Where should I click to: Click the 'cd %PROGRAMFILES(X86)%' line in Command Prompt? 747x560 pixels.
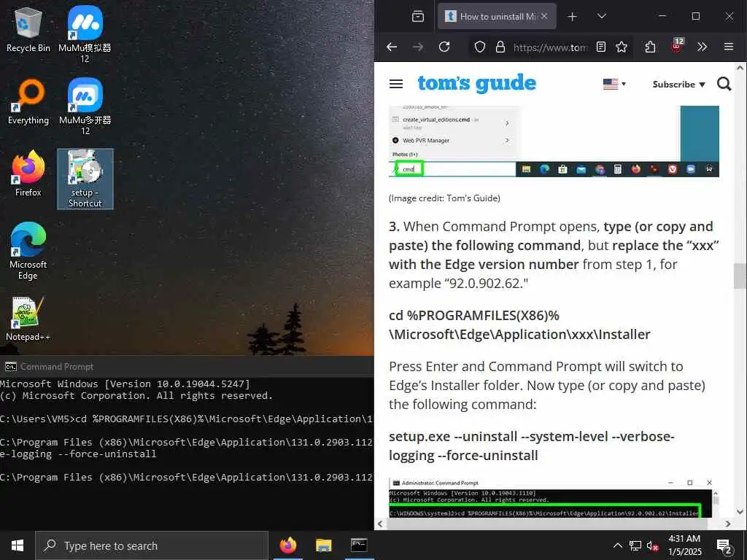[186, 419]
